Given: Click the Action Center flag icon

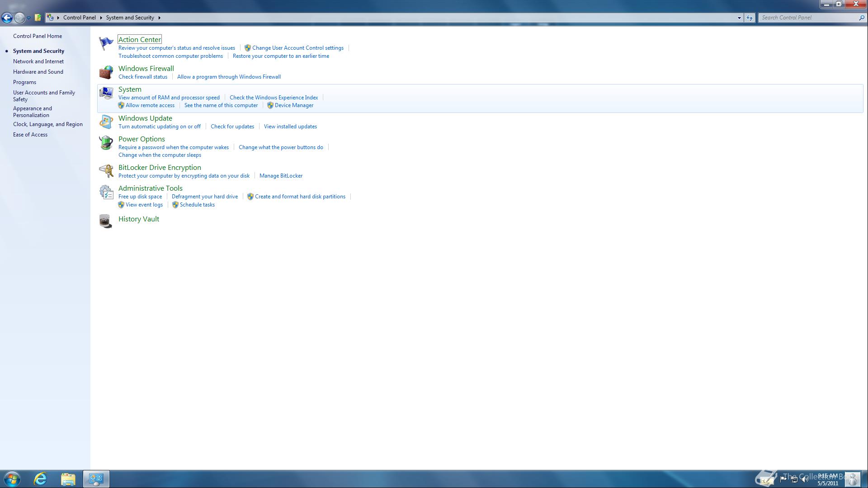Looking at the screenshot, I should point(106,43).
